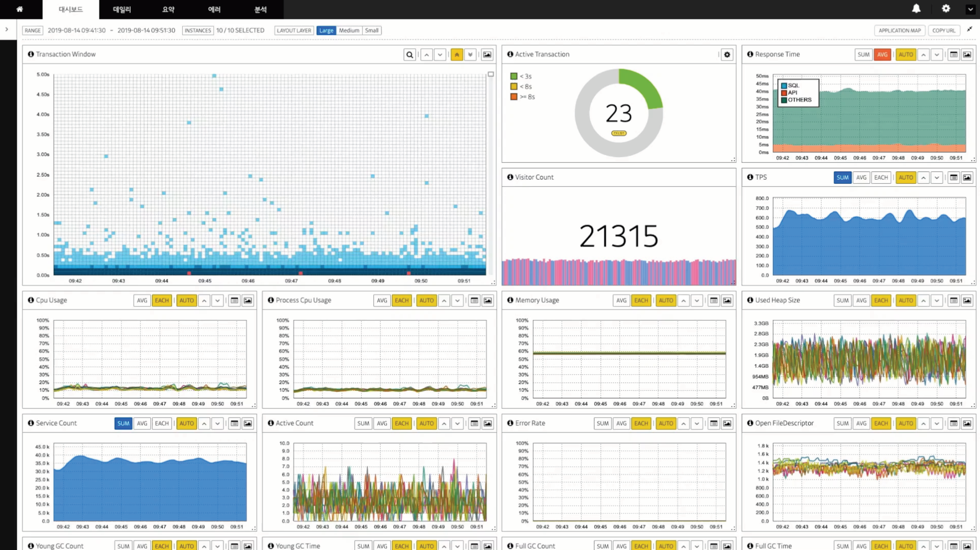Image resolution: width=980 pixels, height=550 pixels.
Task: Select Medium layout layer size
Action: tap(349, 30)
